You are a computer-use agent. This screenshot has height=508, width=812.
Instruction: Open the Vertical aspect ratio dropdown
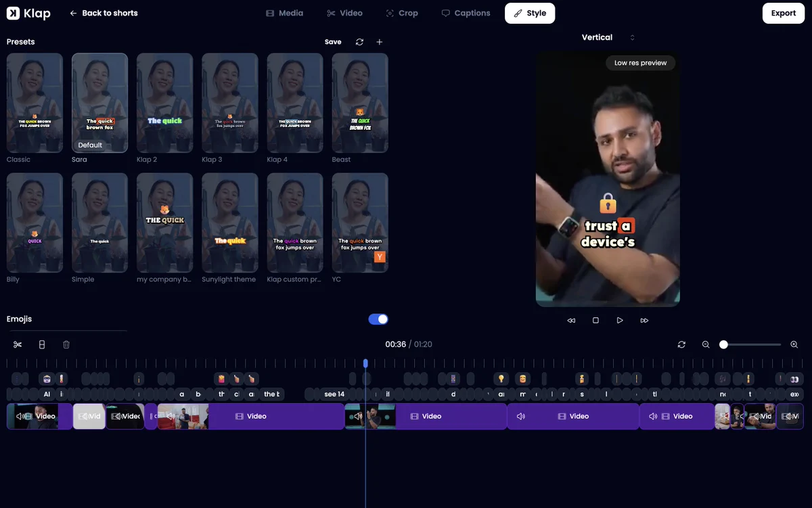(608, 37)
